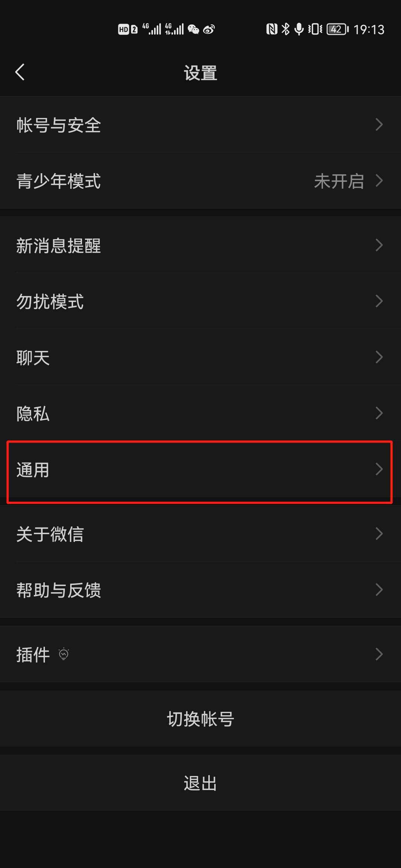The image size is (401, 868).
Task: Open 关于微信 page
Action: [x=200, y=534]
